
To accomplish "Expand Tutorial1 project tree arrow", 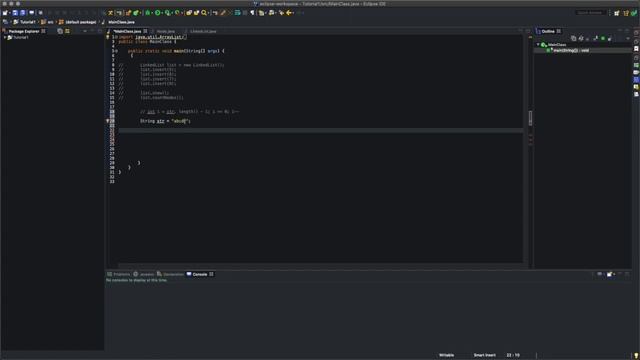I will click(x=5, y=37).
